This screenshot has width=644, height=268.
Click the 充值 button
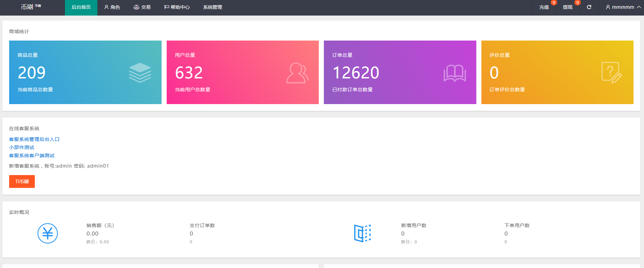(544, 7)
